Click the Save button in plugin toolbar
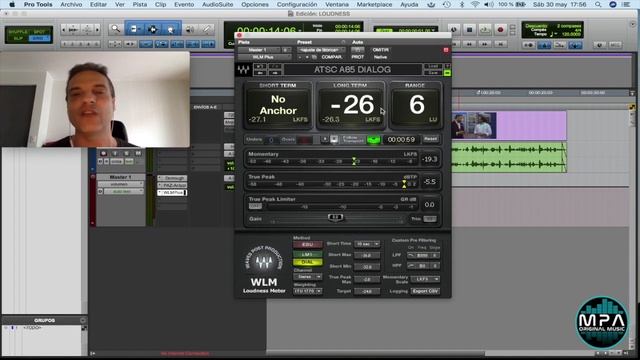The image size is (640, 360). pyautogui.click(x=432, y=73)
